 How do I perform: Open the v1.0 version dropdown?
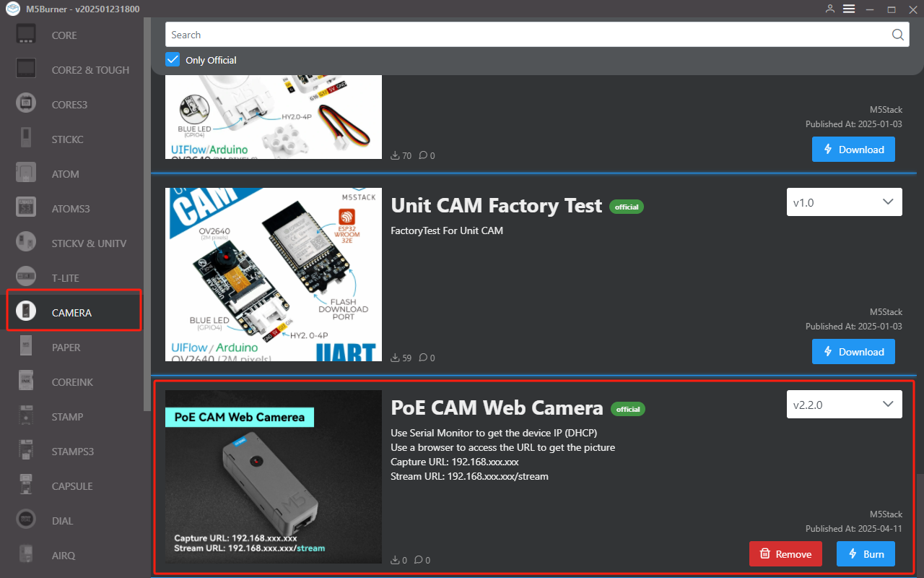pos(844,202)
